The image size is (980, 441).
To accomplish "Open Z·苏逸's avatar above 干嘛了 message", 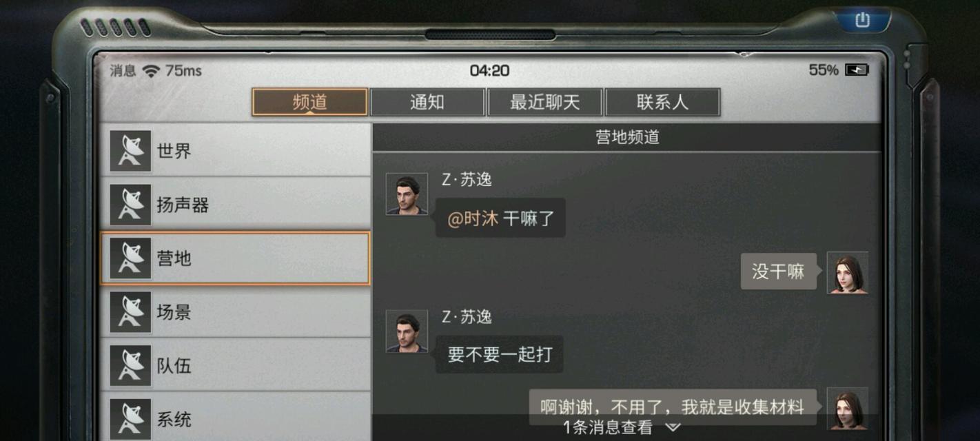I will tap(407, 194).
